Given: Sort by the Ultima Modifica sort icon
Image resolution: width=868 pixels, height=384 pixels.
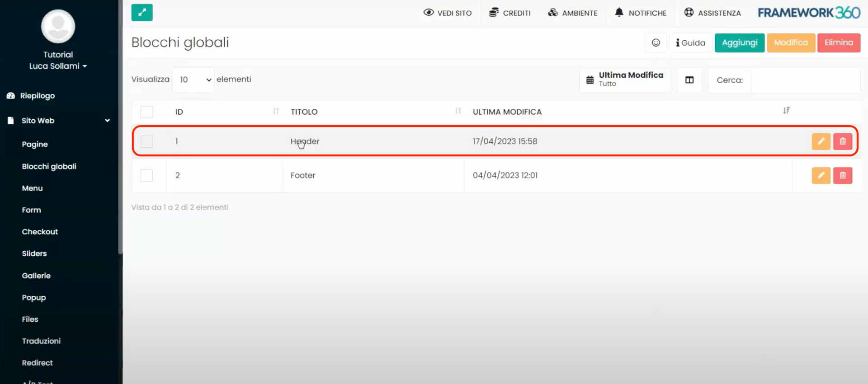Looking at the screenshot, I should [786, 111].
